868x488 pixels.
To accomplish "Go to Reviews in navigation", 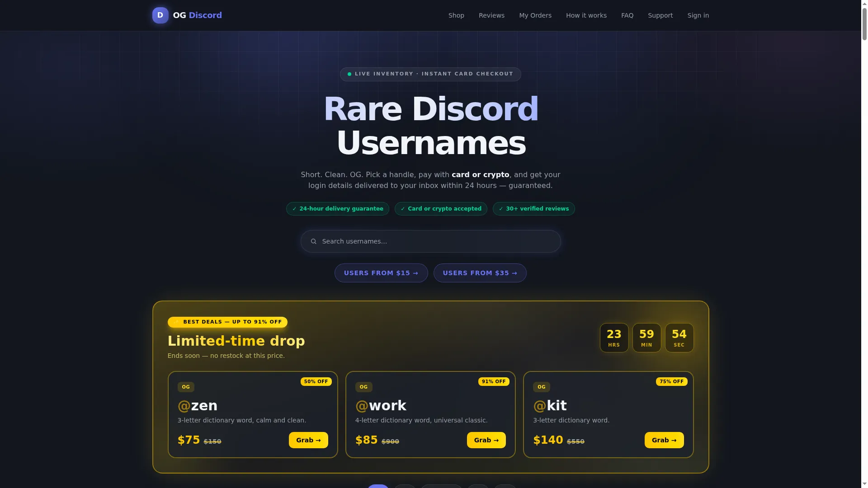I will click(491, 15).
